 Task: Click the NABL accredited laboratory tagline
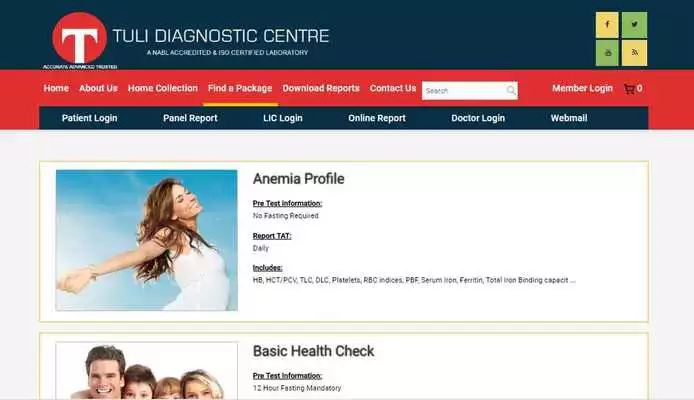point(227,52)
